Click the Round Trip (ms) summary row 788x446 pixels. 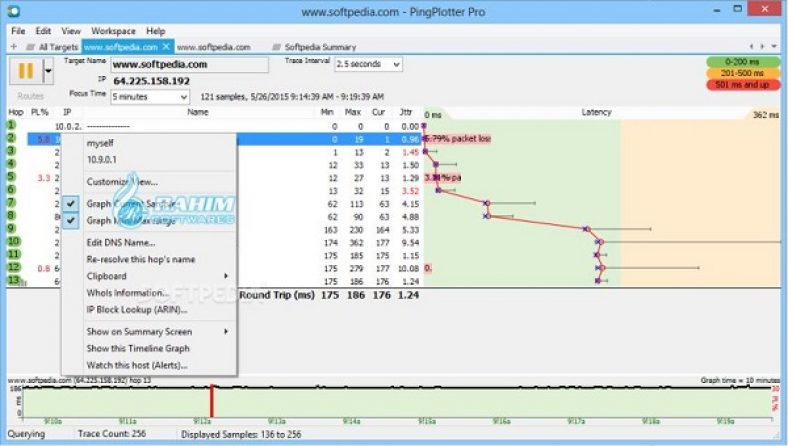[x=329, y=295]
